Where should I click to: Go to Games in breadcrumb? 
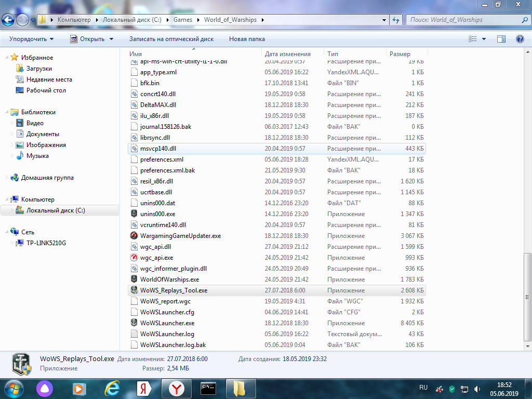click(183, 20)
